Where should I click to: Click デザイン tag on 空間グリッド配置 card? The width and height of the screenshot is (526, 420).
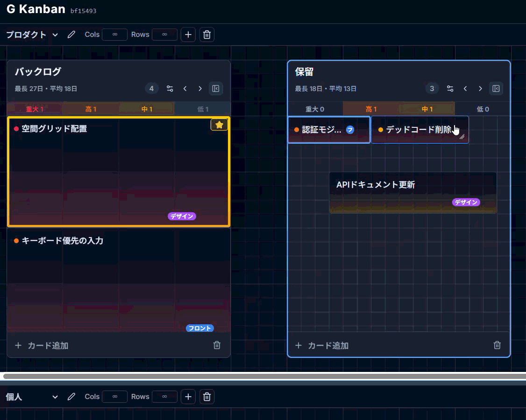tap(182, 216)
